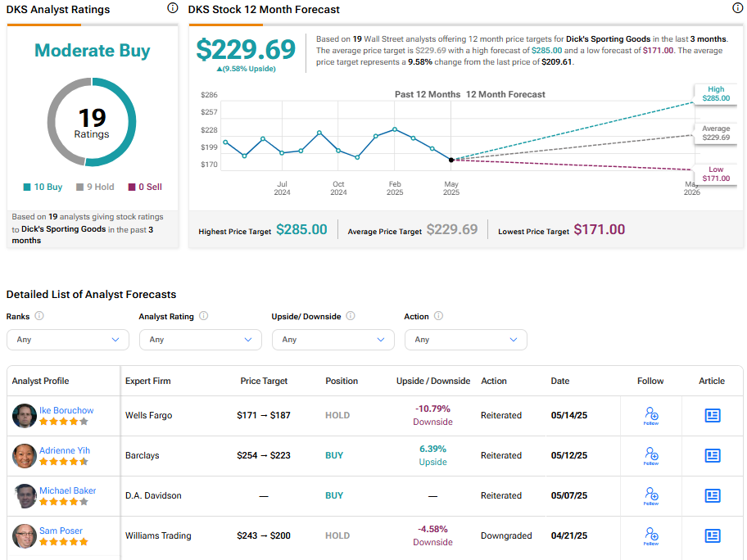This screenshot has width=747, height=560.
Task: Click Adrienne Yih's profile photo
Action: pos(25,455)
